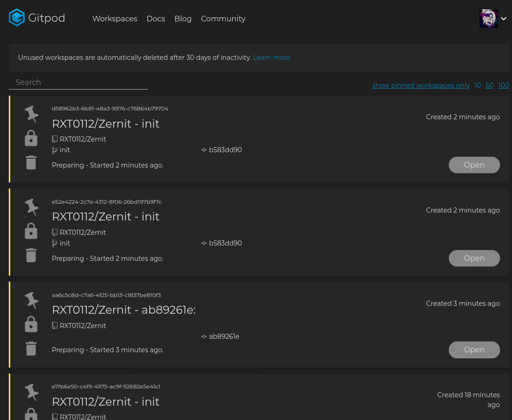Screen dimensions: 512x420
Task: Click the Gitpod logo icon
Action: click(17, 18)
